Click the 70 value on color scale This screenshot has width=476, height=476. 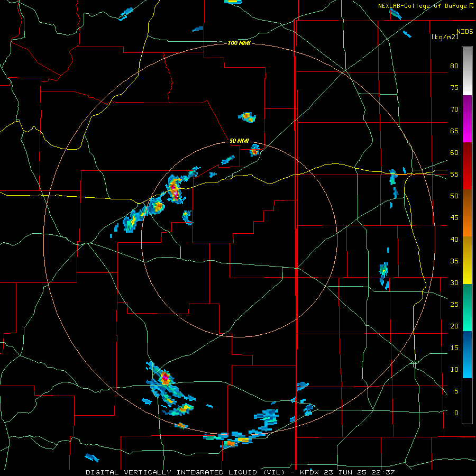454,109
